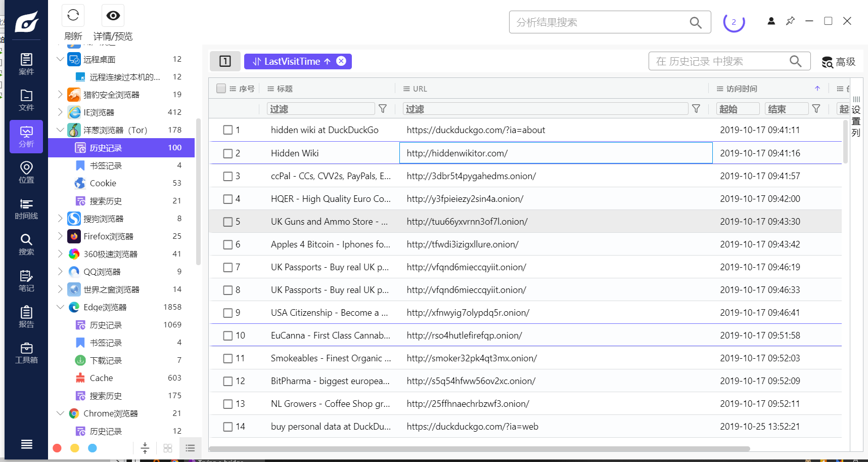Screen dimensions: 868x462
Task: Check row 2 Hidden Wiki
Action: 228,153
